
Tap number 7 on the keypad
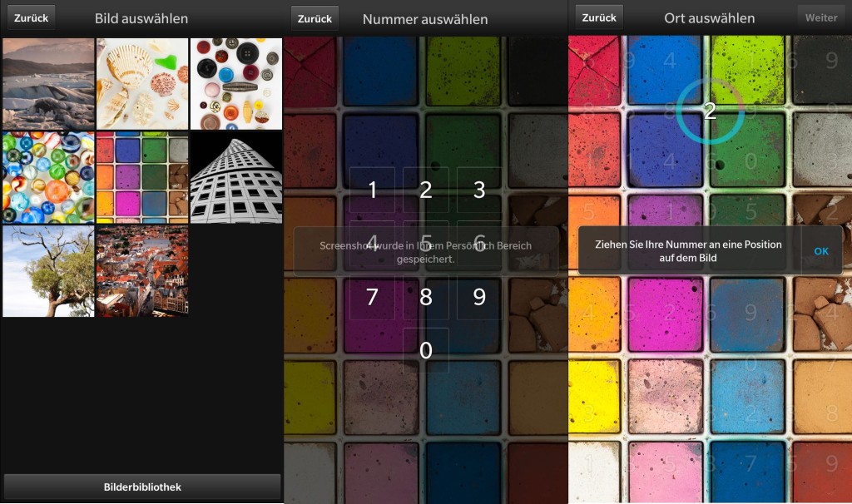pyautogui.click(x=372, y=297)
